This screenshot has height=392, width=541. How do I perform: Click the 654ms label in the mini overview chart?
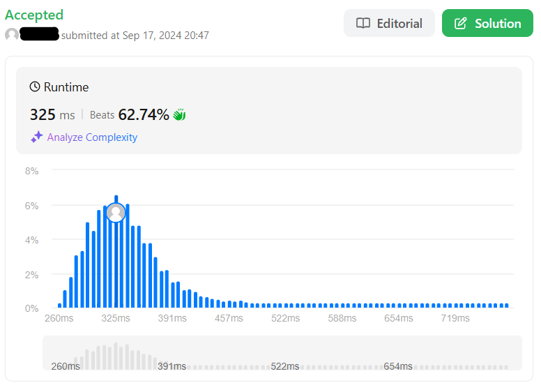click(x=398, y=366)
